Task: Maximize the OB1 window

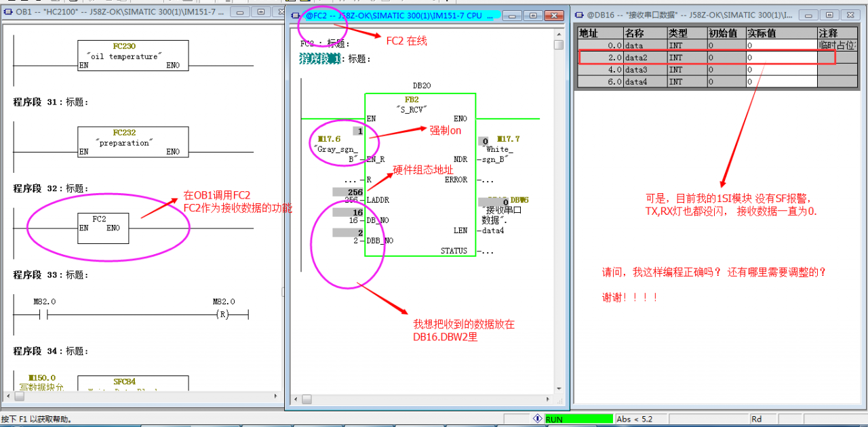Action: point(260,12)
